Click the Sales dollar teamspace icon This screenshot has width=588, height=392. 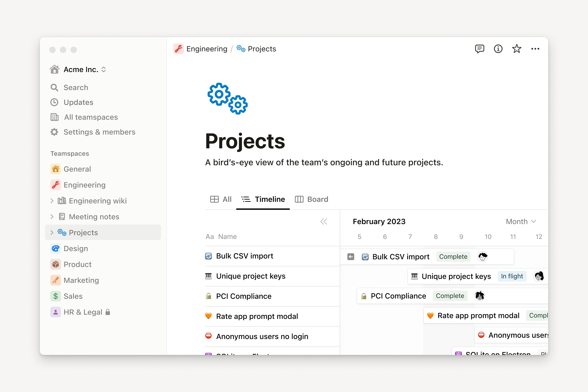point(56,296)
